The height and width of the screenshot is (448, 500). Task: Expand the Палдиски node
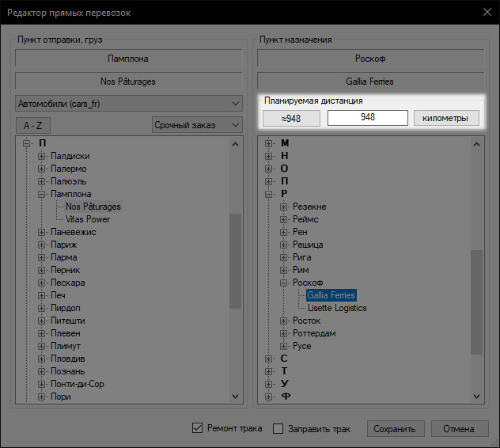pyautogui.click(x=41, y=156)
